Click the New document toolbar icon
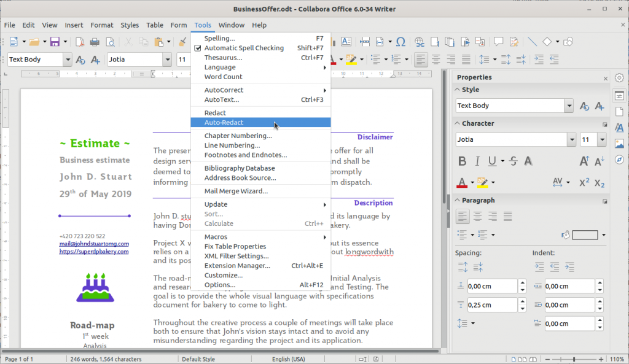The height and width of the screenshot is (364, 629). (x=14, y=42)
